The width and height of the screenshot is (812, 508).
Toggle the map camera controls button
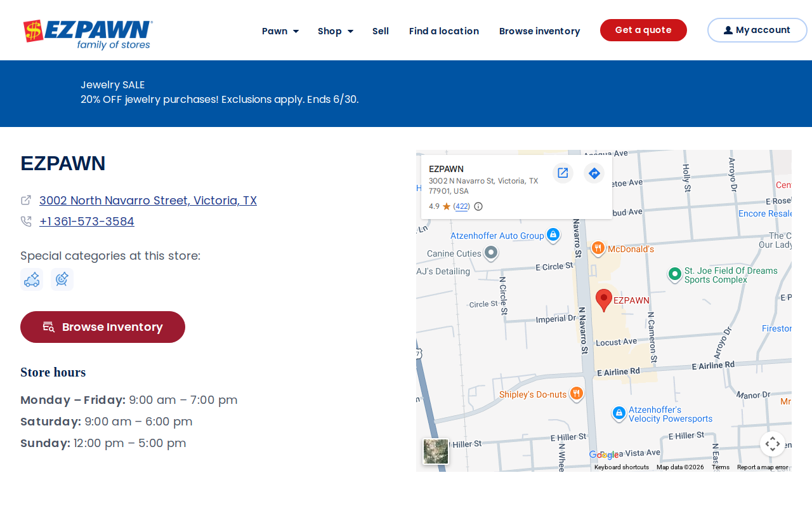(773, 444)
